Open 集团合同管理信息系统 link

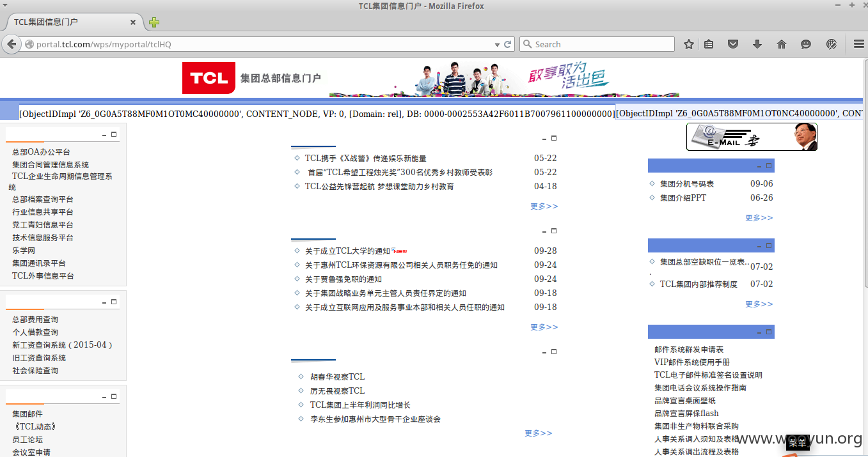pos(51,165)
